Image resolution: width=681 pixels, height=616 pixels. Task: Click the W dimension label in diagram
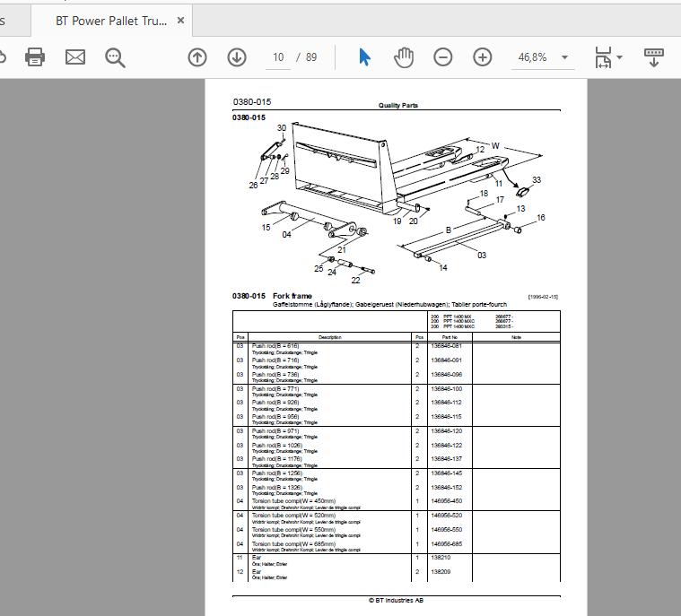[x=495, y=146]
